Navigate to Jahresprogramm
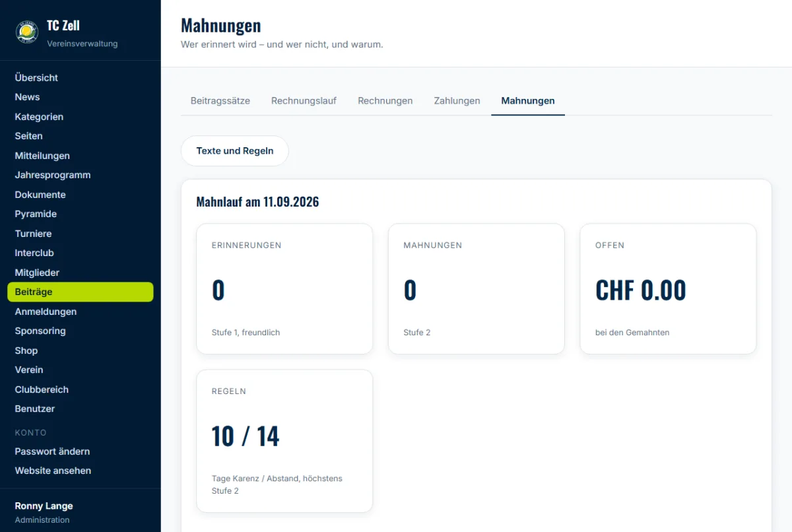 80,175
